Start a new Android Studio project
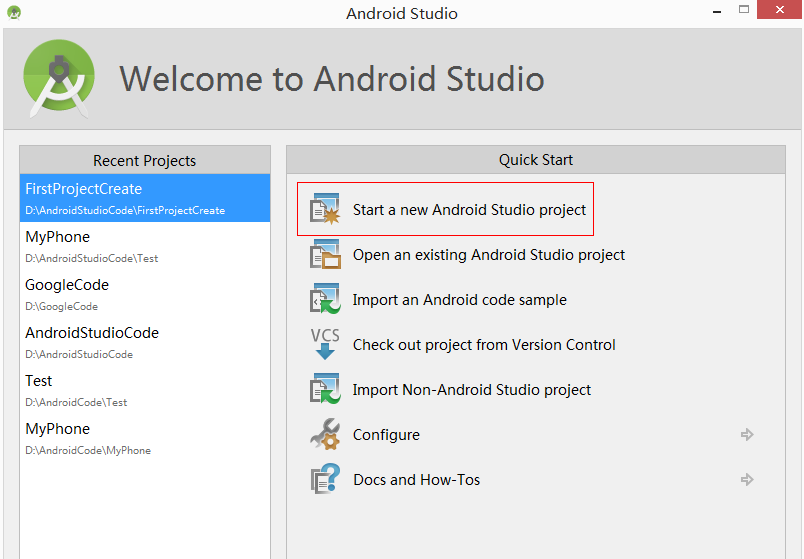Viewport: 804px width, 559px height. 469,210
